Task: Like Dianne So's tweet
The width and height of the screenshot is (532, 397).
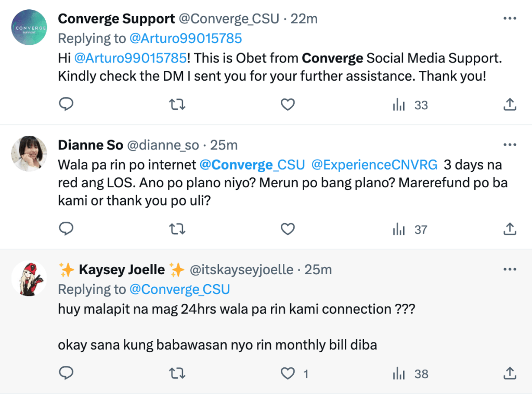Action: tap(288, 229)
